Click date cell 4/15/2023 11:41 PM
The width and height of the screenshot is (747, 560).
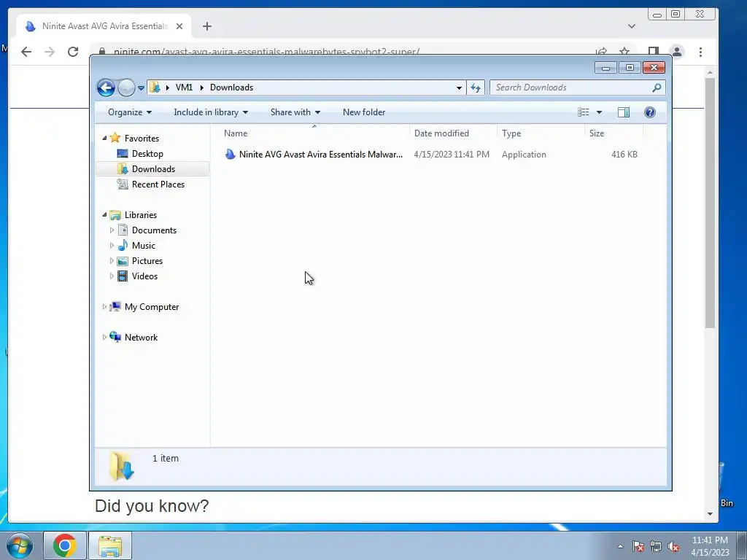(x=452, y=155)
